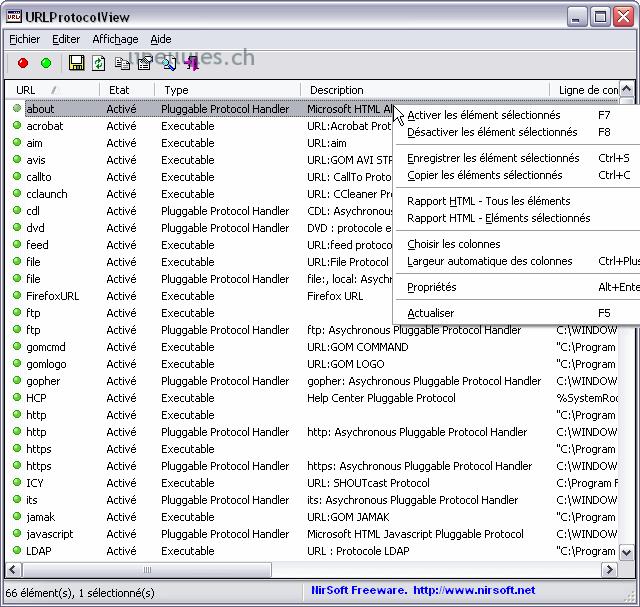The width and height of the screenshot is (640, 607).
Task: Click 'Microsoft HTML Javascript Pluggable Protocol' cell
Action: tap(415, 534)
